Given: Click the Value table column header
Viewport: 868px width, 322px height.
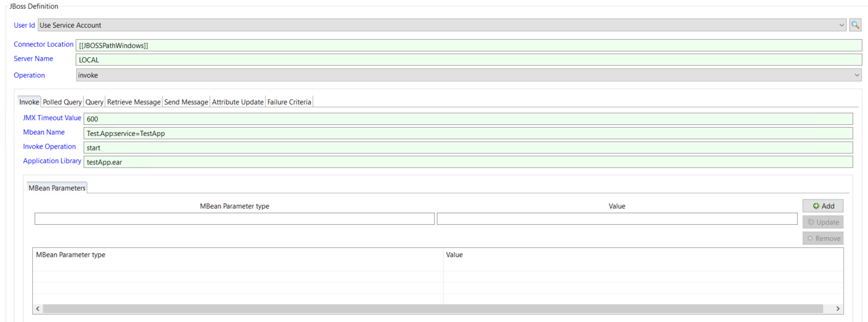Looking at the screenshot, I should [643, 254].
